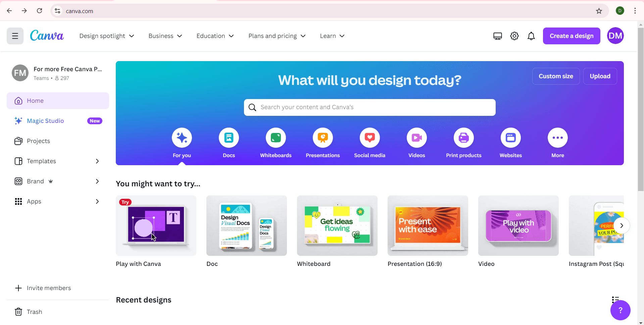This screenshot has height=325, width=644.
Task: Click the Create a design button
Action: click(571, 36)
